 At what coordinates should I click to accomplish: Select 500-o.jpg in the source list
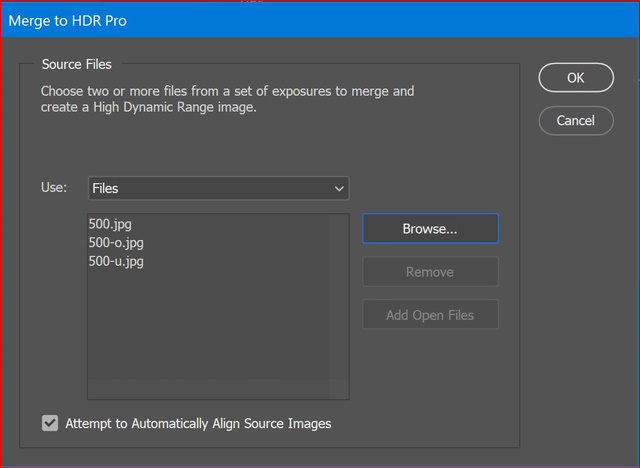[x=116, y=243]
